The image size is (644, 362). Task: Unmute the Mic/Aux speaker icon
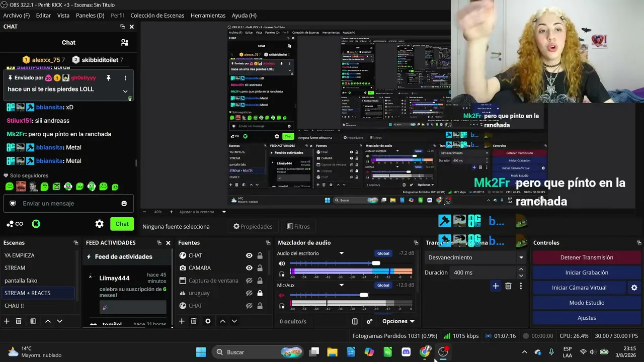tap(282, 295)
